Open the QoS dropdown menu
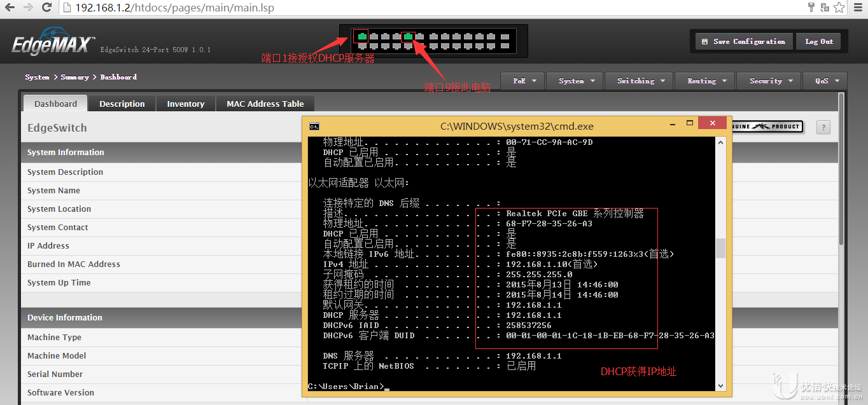 826,81
